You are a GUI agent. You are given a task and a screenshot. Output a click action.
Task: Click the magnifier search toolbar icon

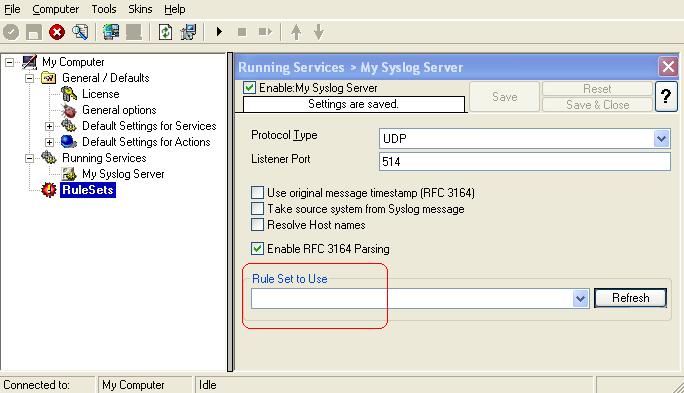(x=80, y=32)
